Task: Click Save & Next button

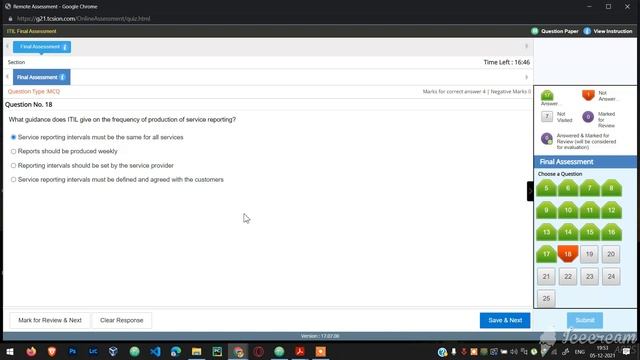Action: coord(505,320)
